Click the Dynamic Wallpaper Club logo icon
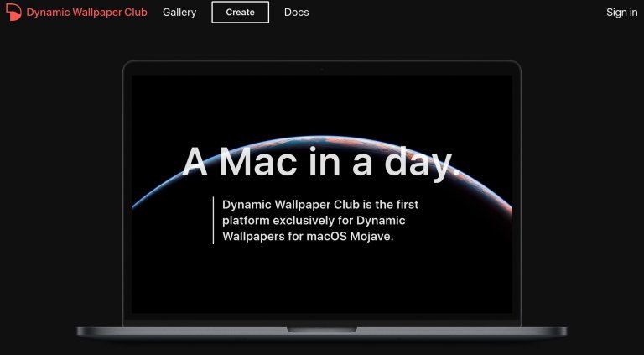The image size is (644, 355). click(x=13, y=12)
